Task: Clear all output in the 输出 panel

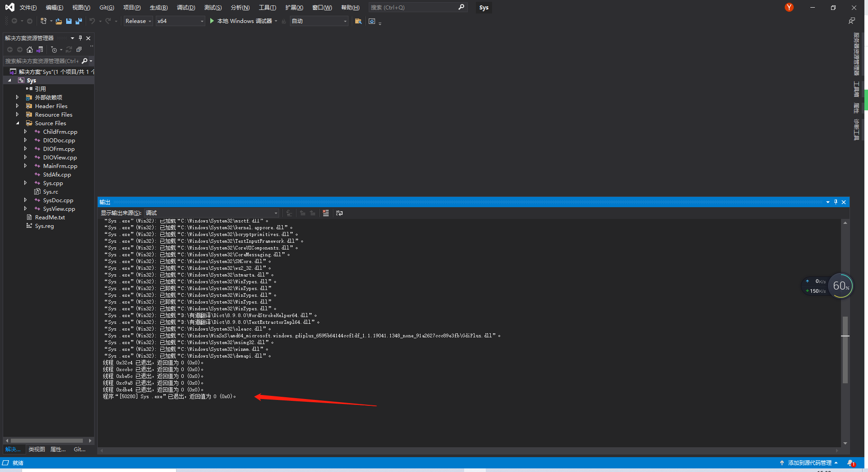Action: click(x=325, y=213)
